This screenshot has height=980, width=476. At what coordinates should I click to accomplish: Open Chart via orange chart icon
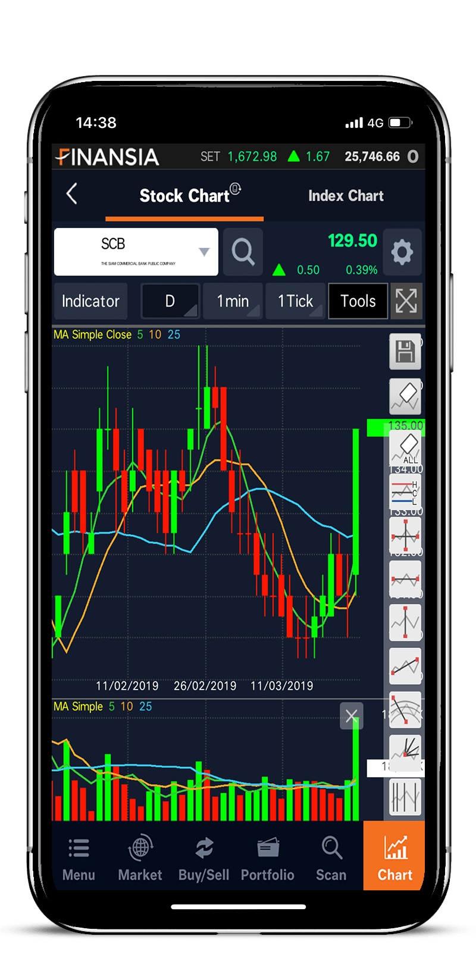pyautogui.click(x=395, y=848)
